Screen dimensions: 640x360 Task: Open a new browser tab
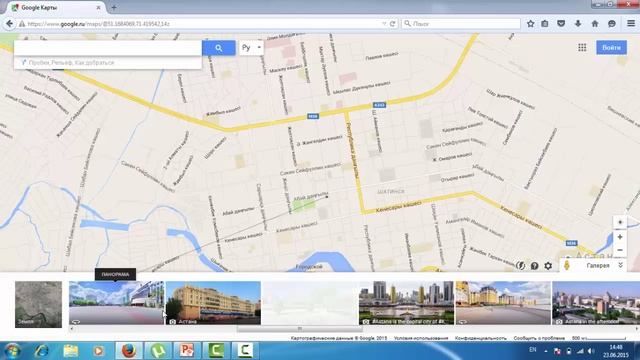114,7
